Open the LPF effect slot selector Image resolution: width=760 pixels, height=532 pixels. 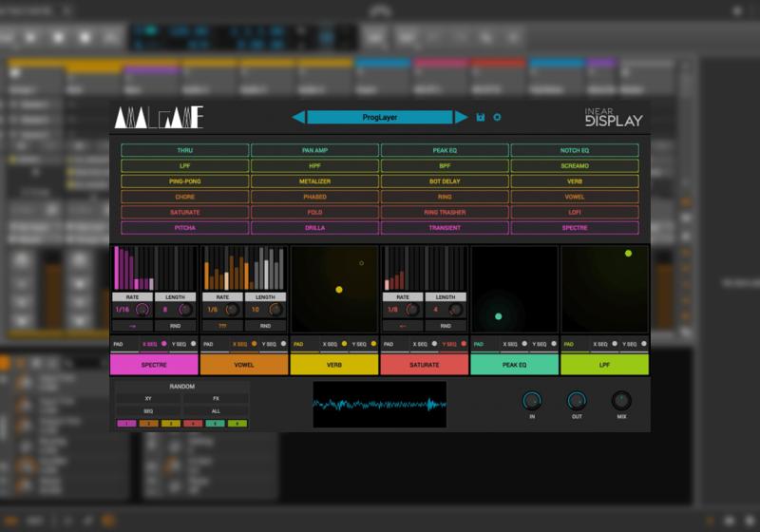[x=604, y=365]
